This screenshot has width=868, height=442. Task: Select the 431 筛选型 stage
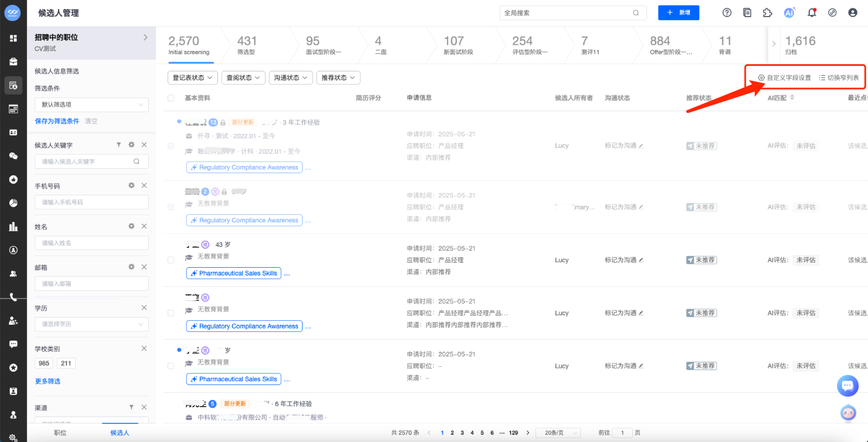(x=247, y=45)
